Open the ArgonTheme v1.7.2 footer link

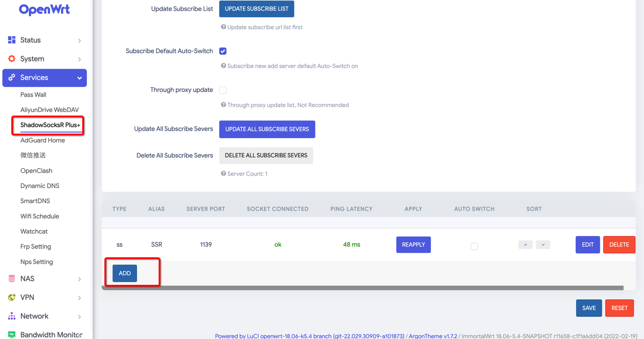tap(432, 336)
